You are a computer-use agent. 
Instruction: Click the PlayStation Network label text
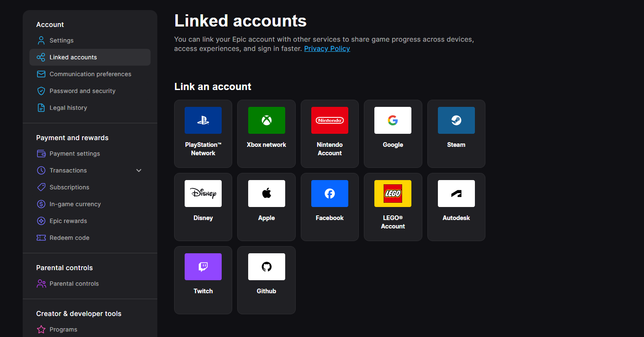click(x=203, y=149)
